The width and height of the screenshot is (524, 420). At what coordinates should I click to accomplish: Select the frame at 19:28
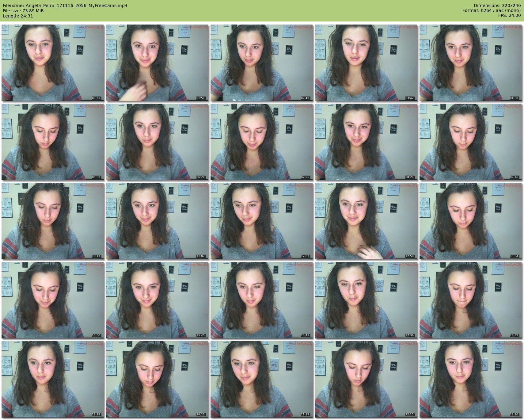coord(52,379)
